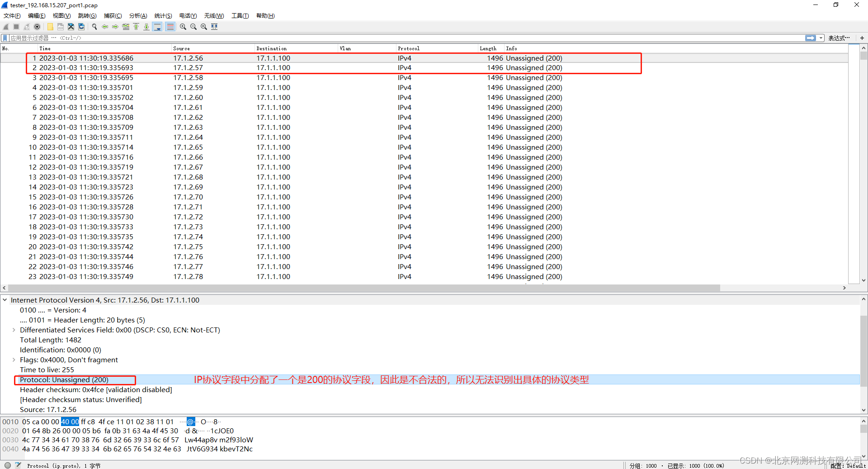Open the 分析(A) menu

tap(138, 16)
